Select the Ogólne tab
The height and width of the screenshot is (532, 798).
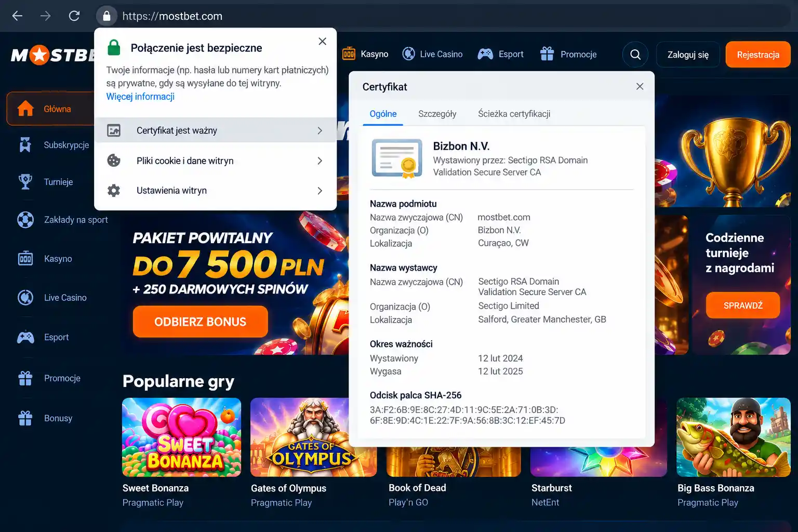coord(383,114)
